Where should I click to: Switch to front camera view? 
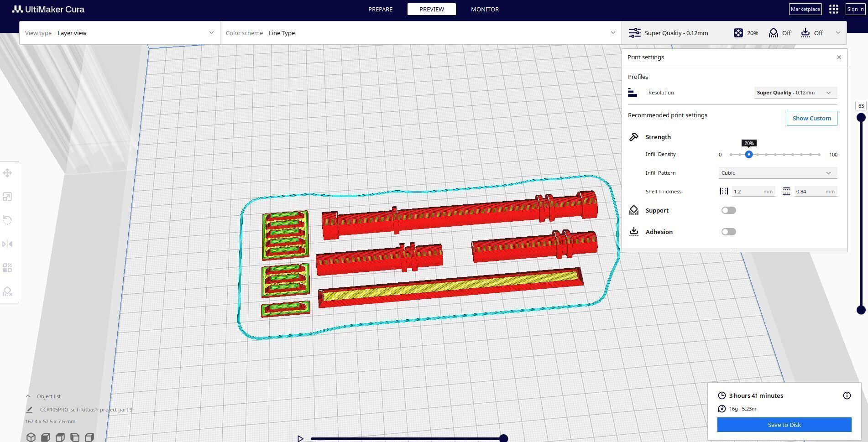pos(46,437)
